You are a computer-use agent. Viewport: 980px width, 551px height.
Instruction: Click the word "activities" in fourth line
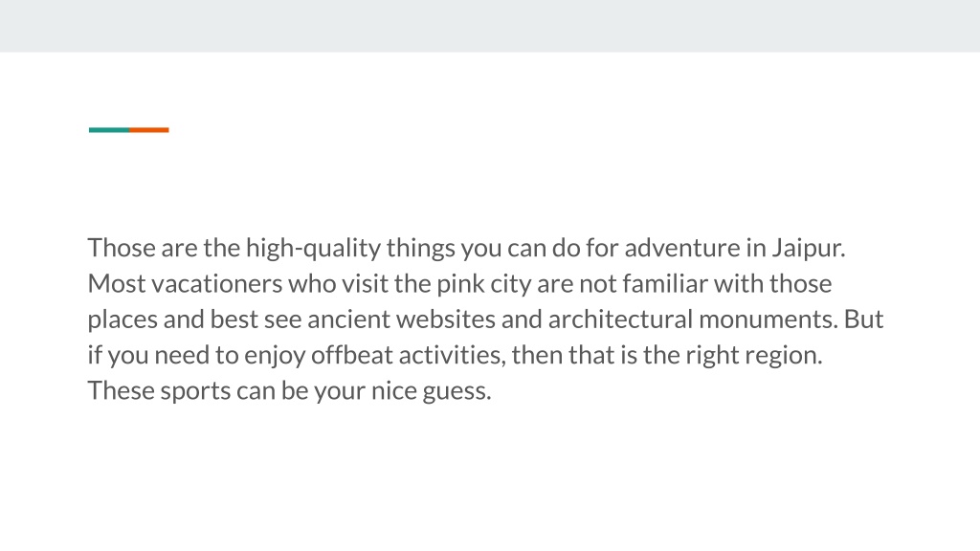tap(450, 356)
